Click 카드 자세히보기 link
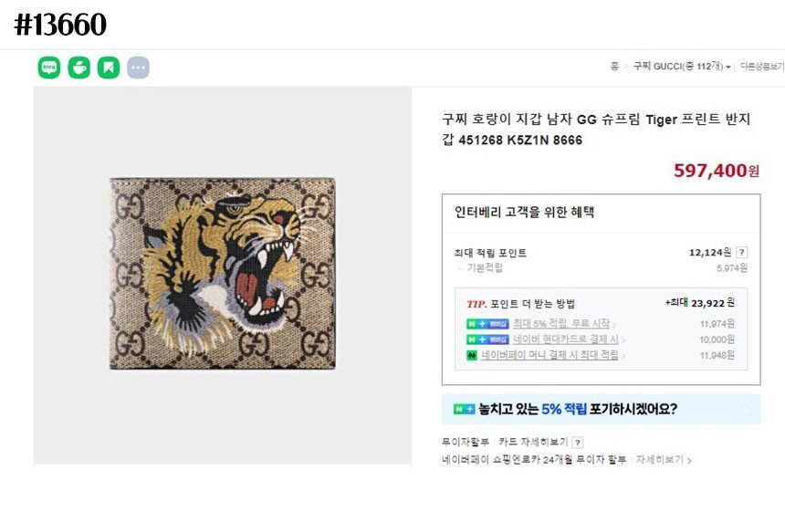The width and height of the screenshot is (785, 532). (x=533, y=443)
